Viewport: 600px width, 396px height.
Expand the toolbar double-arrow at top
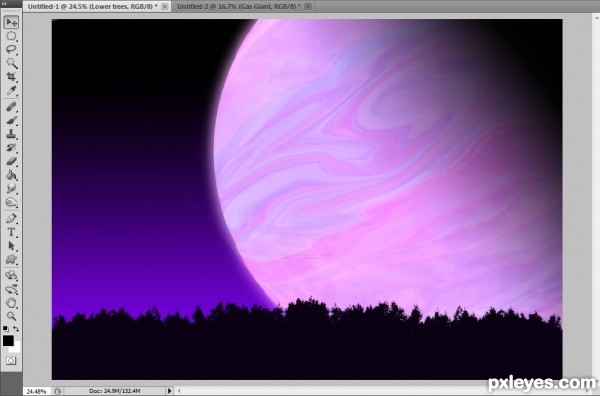point(4,4)
